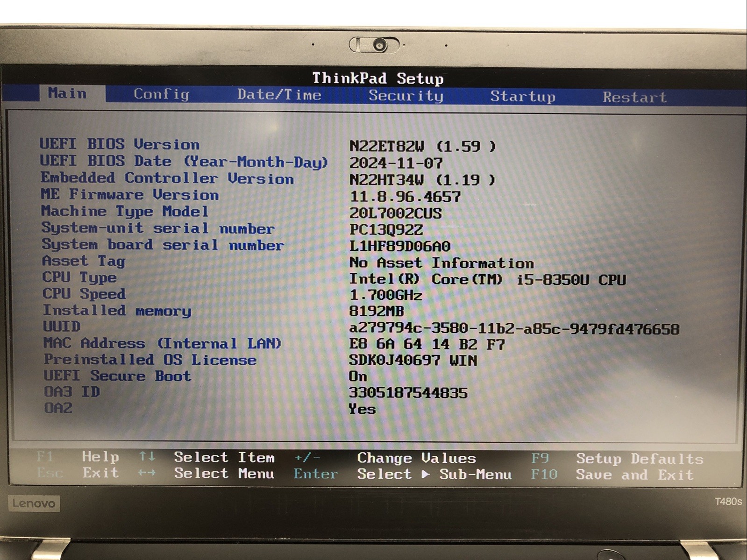Click the UEFI BIOS Version label
Image resolution: width=747 pixels, height=560 pixels.
(120, 144)
